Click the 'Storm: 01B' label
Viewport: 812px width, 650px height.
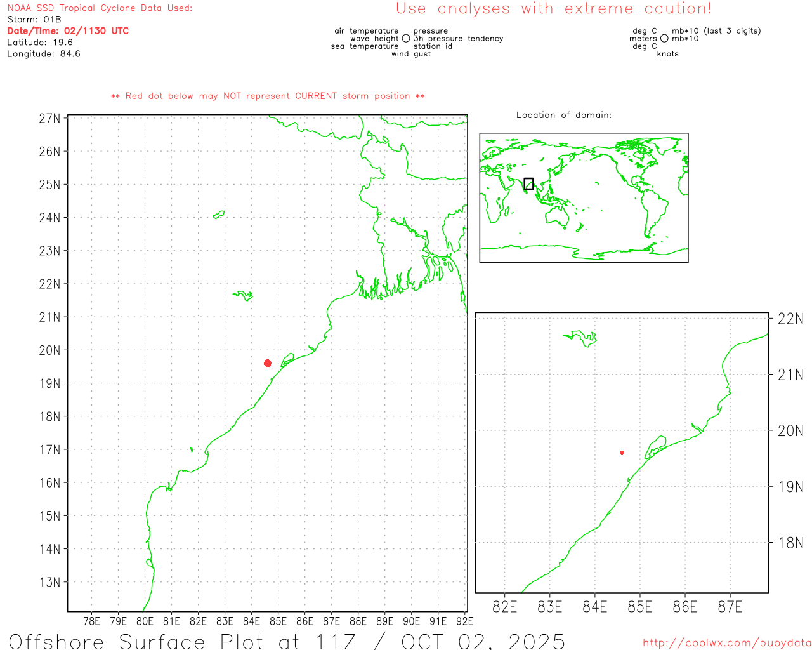pos(34,20)
